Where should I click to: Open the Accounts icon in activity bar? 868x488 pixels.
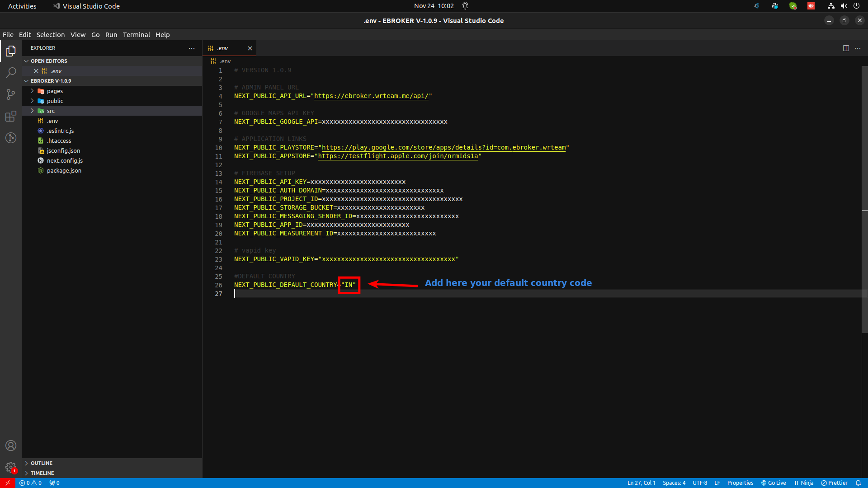[11, 446]
